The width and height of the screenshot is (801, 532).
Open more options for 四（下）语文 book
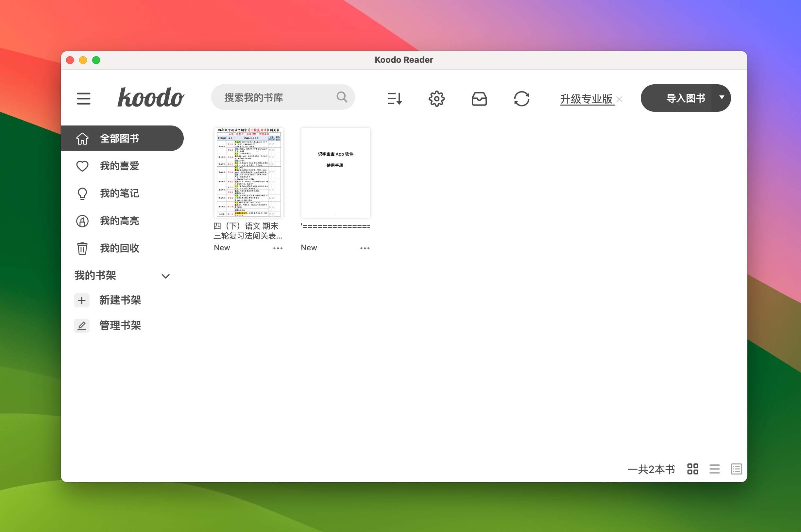[x=278, y=248]
